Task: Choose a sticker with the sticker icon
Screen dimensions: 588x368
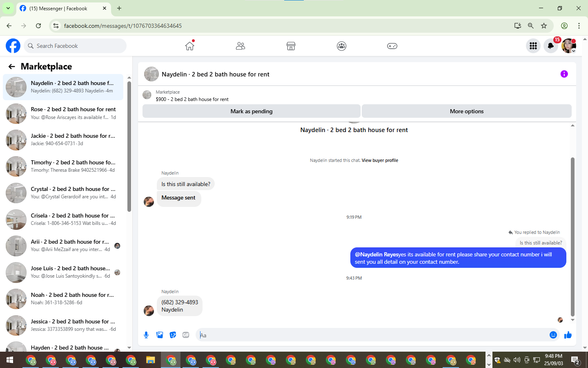Action: pos(173,335)
